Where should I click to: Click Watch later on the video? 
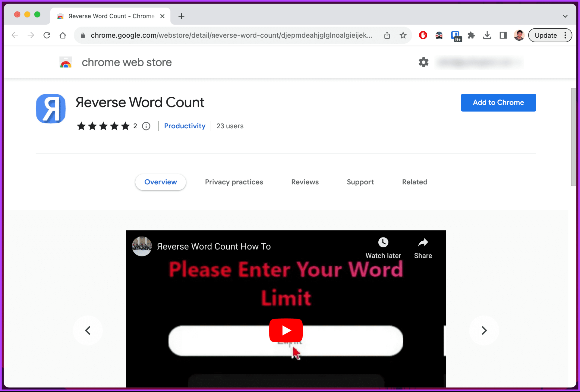tap(383, 248)
